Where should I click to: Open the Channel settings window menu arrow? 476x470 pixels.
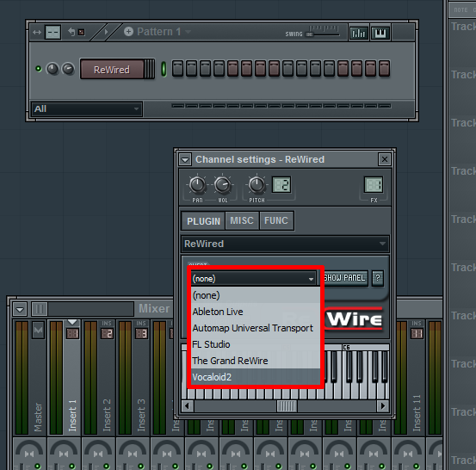185,159
